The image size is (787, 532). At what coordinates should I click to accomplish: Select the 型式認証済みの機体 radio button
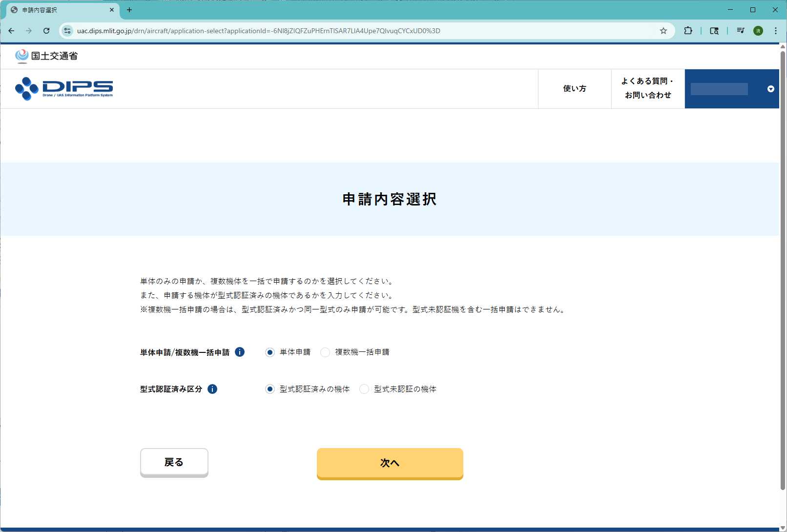pyautogui.click(x=270, y=389)
